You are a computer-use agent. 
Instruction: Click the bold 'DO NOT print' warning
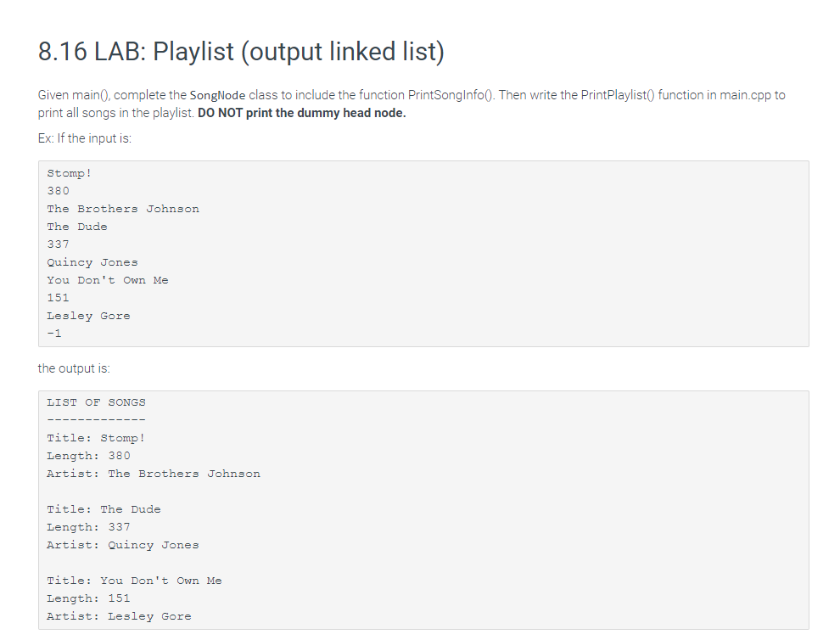(x=301, y=113)
